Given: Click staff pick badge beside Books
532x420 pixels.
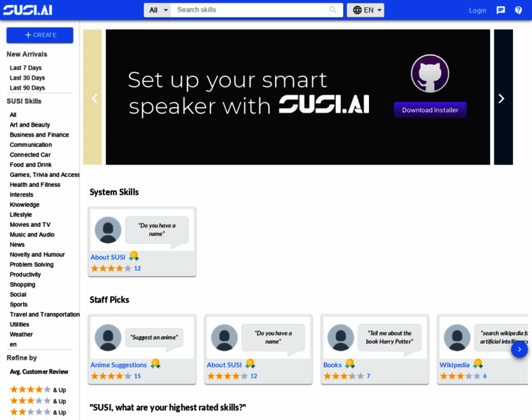Looking at the screenshot, I should [350, 364].
